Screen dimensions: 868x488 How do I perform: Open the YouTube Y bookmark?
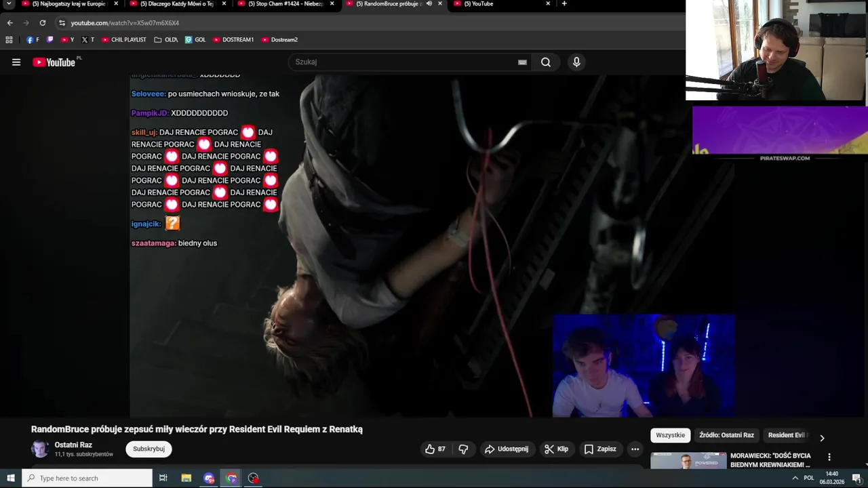pos(68,40)
